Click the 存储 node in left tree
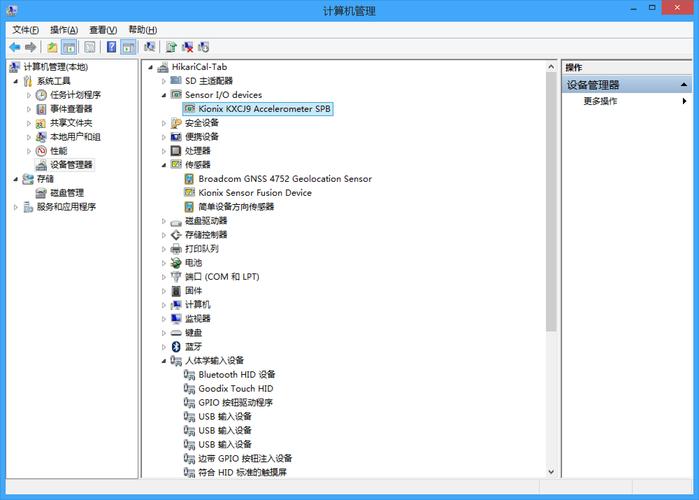The image size is (699, 500). tap(38, 179)
